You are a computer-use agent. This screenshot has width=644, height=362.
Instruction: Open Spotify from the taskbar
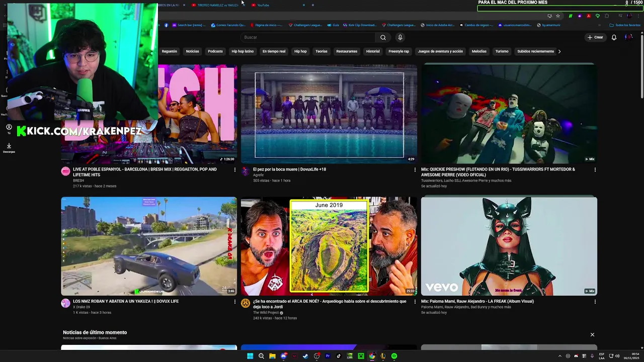click(394, 356)
